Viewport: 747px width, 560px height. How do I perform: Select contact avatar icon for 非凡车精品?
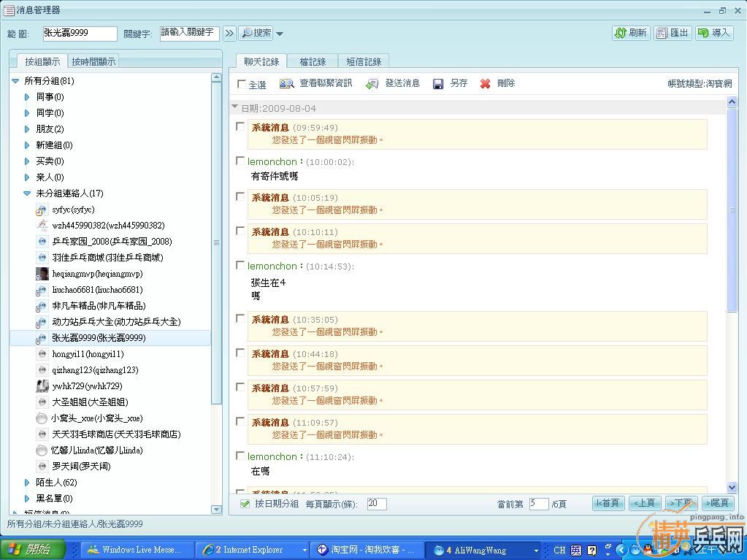click(x=42, y=306)
